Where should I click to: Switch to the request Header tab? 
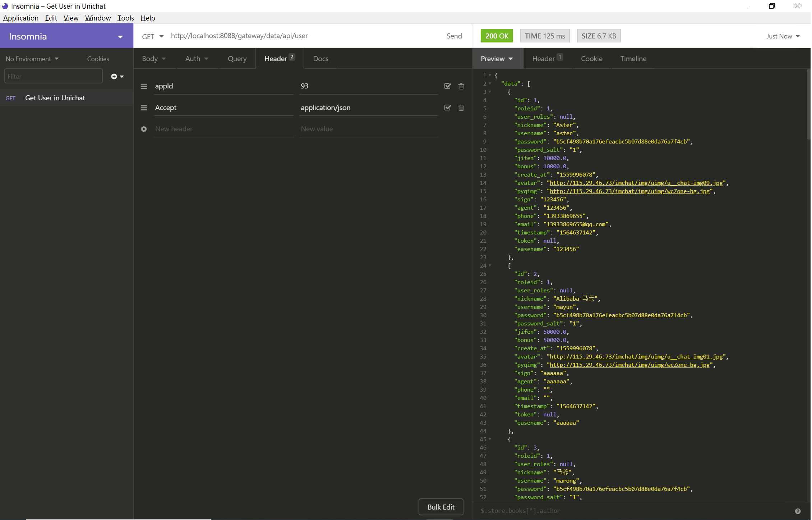[280, 59]
